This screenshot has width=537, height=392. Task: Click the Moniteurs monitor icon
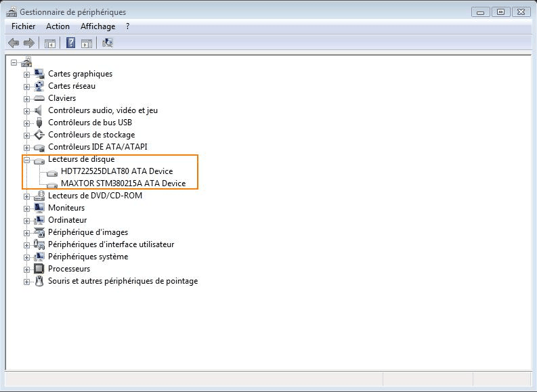click(x=39, y=208)
